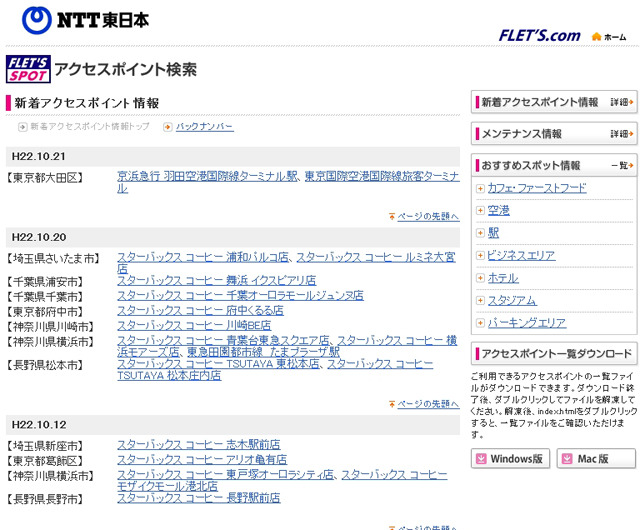Image resolution: width=640 pixels, height=530 pixels.
Task: Select アクセスポイント一覧ダウンロード heading
Action: [557, 354]
